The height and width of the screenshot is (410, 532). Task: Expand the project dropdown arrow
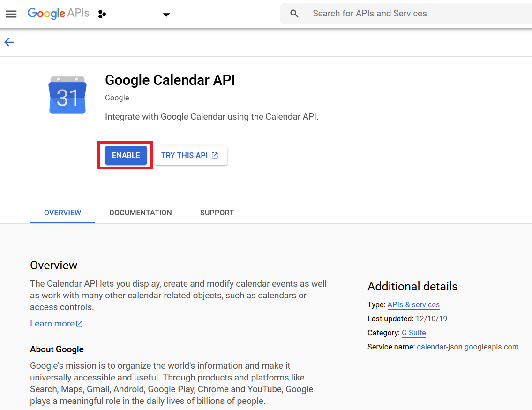click(166, 15)
